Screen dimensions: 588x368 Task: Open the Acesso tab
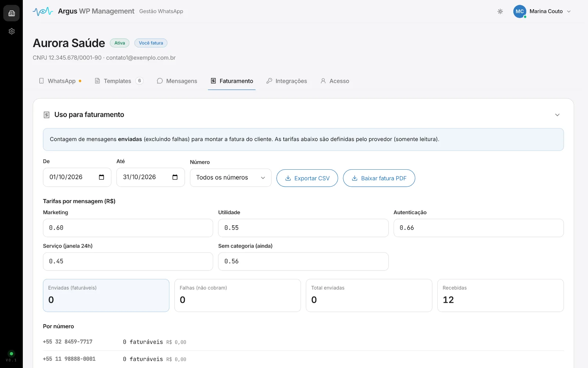pyautogui.click(x=335, y=81)
